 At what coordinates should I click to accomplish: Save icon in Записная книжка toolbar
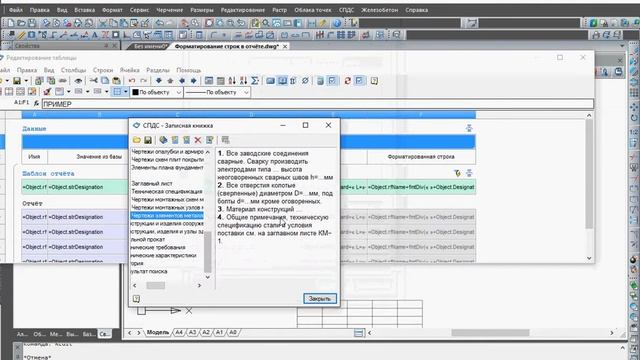148,140
